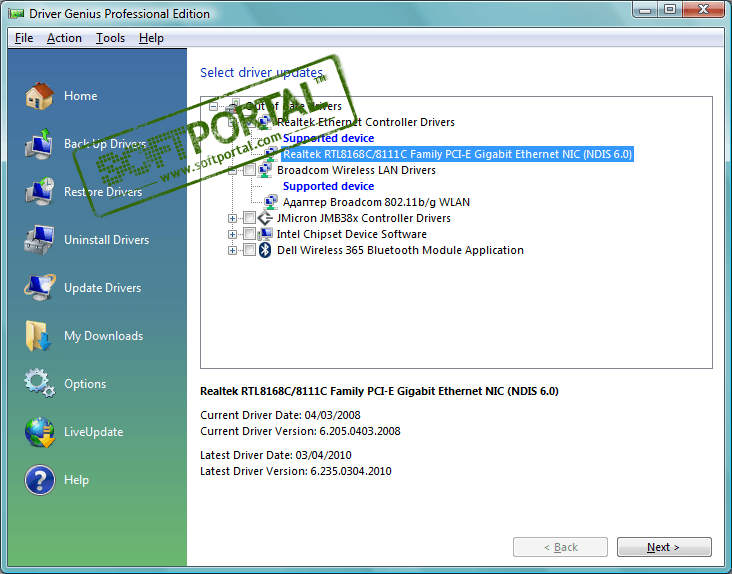Open the My Downloads folder icon

point(38,336)
